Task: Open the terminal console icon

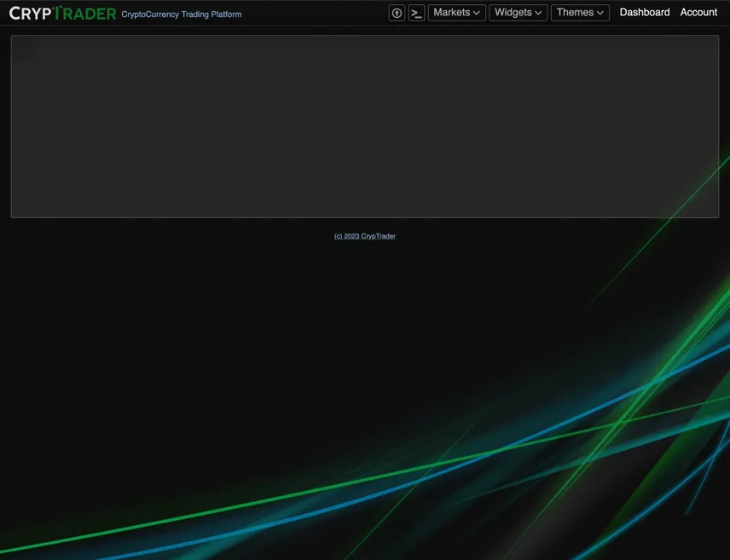Action: pyautogui.click(x=417, y=13)
